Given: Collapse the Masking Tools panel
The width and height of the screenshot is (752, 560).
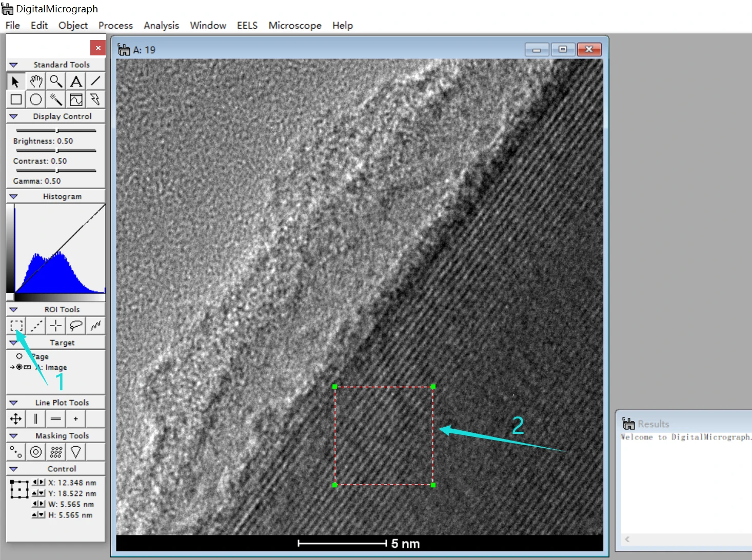Looking at the screenshot, I should tap(14, 436).
